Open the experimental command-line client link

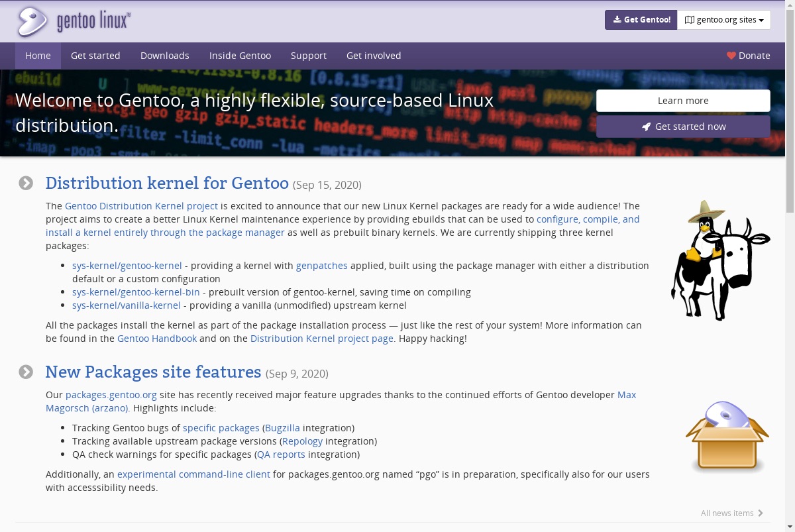[193, 474]
